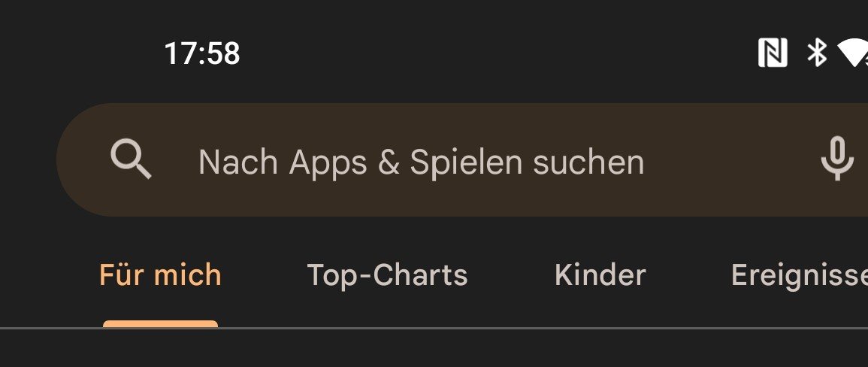Click the word 'Nach' in search bar
Screen dimensions: 868x367
(x=238, y=162)
